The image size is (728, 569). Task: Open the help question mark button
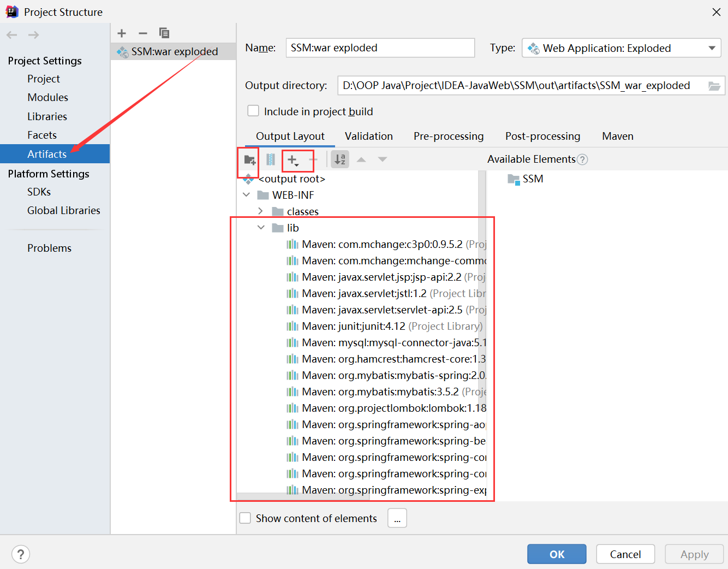coord(21,554)
